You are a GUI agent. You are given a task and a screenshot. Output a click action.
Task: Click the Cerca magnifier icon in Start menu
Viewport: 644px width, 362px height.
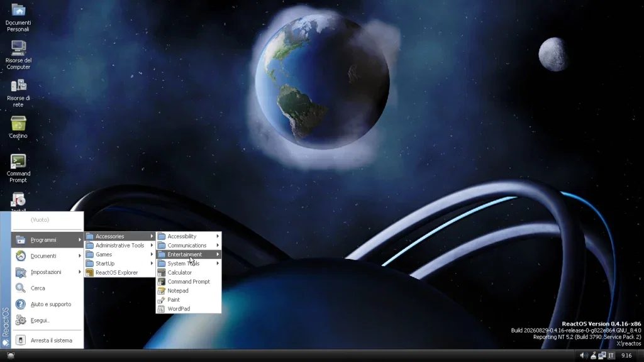click(x=21, y=288)
